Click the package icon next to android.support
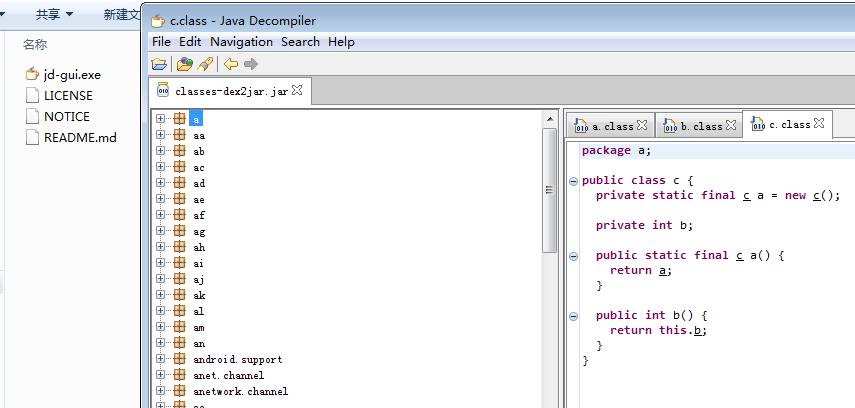 [x=179, y=359]
